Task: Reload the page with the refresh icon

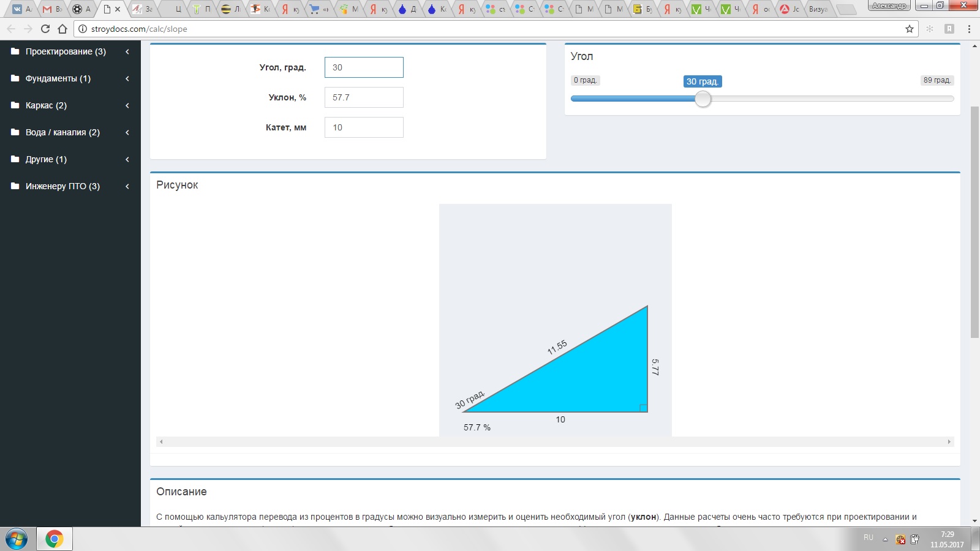Action: (45, 29)
